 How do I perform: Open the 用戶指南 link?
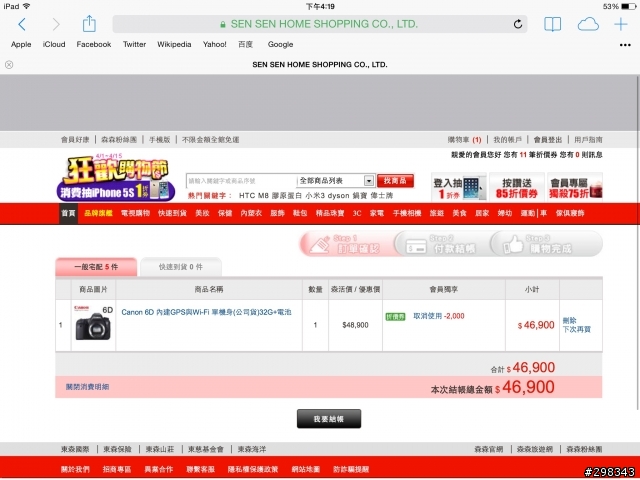click(x=588, y=140)
